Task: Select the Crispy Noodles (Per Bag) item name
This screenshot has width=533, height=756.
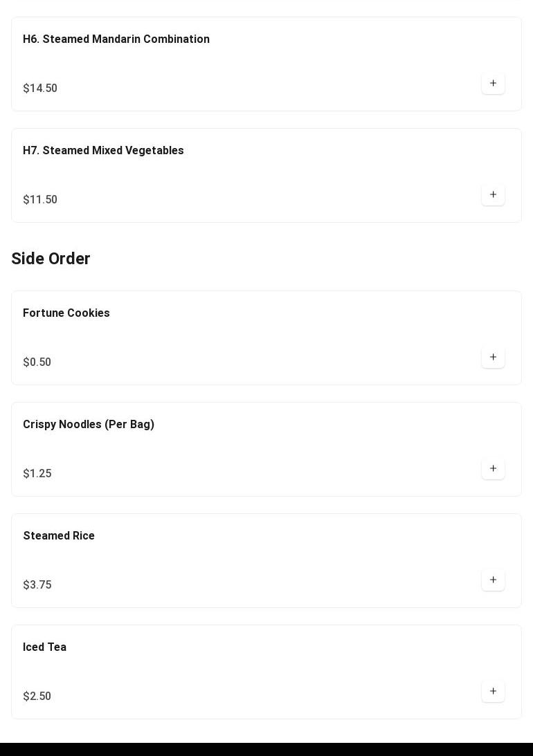Action: (89, 424)
